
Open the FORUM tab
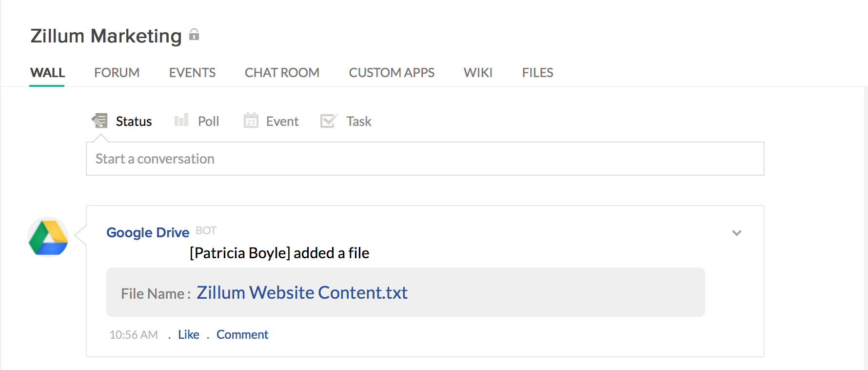coord(117,73)
